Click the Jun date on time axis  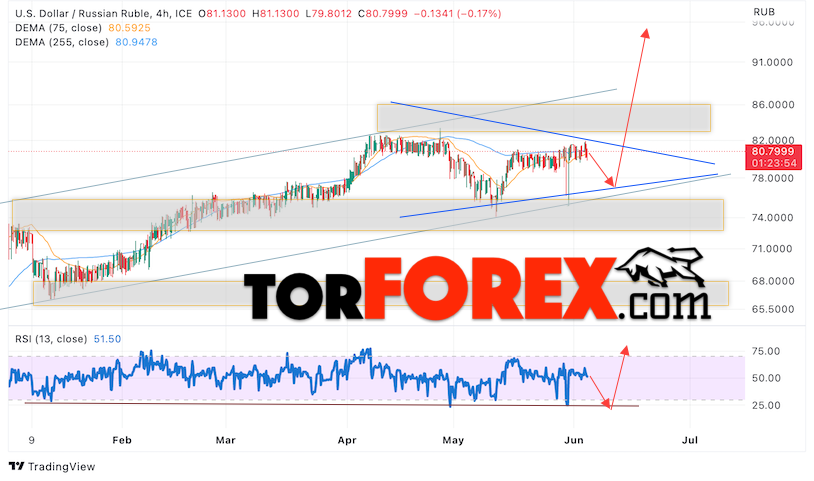point(574,440)
